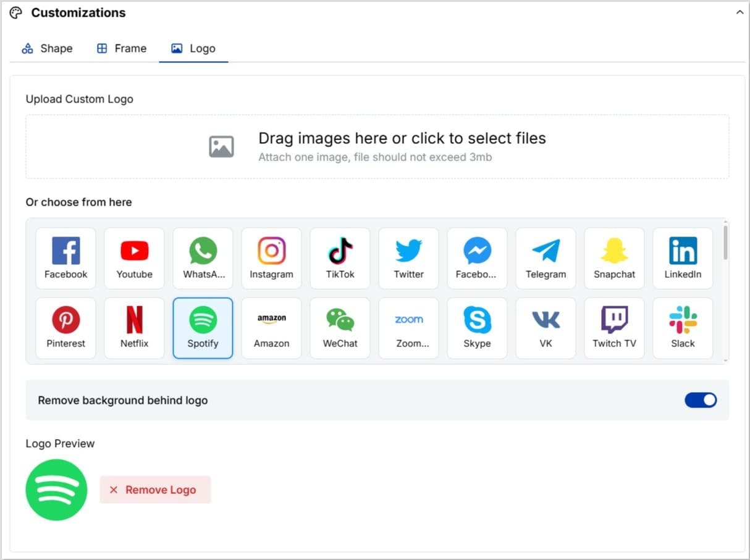Viewport: 750px width, 560px height.
Task: Select the Instagram logo
Action: point(272,258)
